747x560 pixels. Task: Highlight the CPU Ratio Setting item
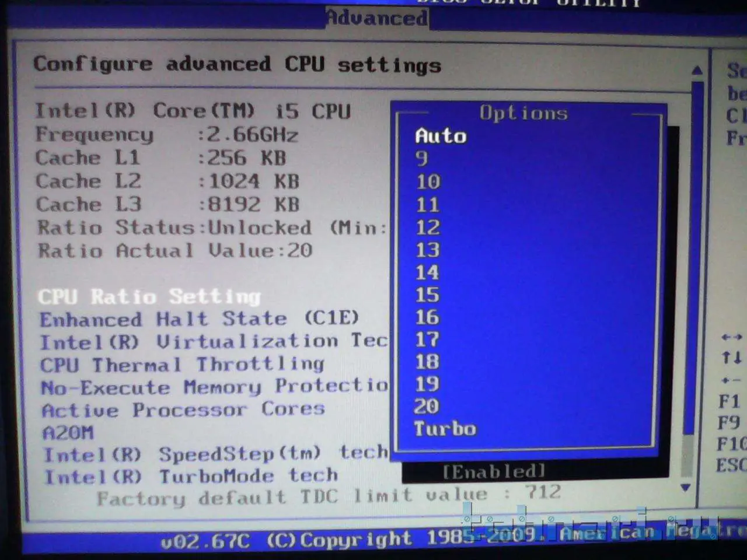click(149, 296)
